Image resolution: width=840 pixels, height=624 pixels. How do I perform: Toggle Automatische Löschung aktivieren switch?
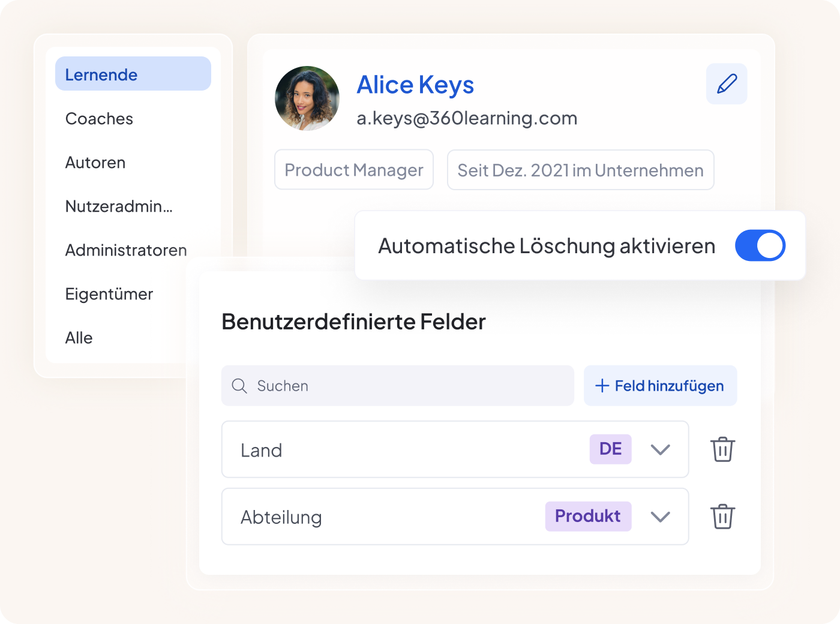pos(760,245)
